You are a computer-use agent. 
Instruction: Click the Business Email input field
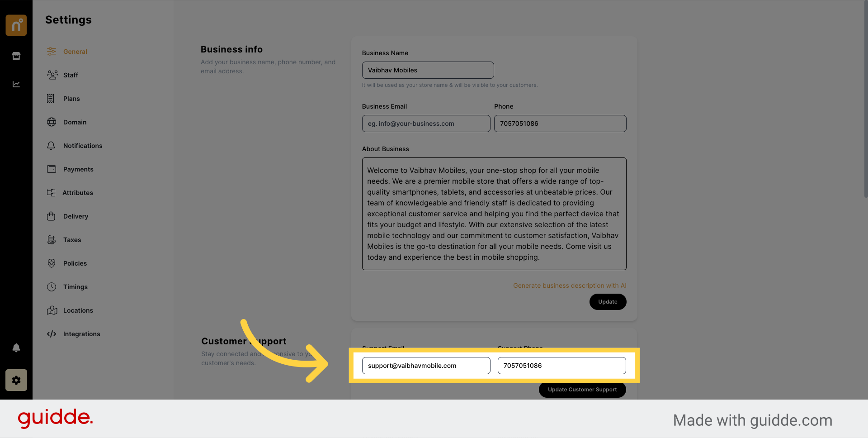(x=426, y=124)
